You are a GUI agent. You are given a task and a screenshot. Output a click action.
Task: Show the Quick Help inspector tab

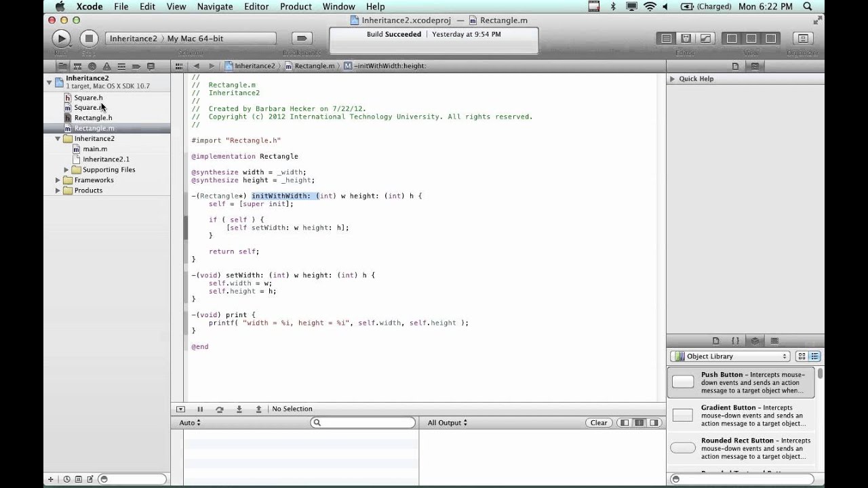click(754, 66)
